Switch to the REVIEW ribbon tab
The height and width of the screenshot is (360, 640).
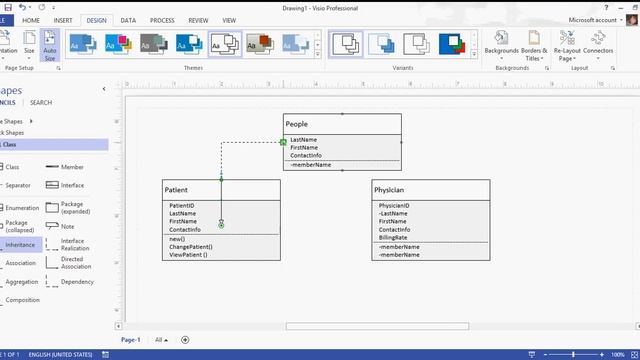(x=198, y=20)
